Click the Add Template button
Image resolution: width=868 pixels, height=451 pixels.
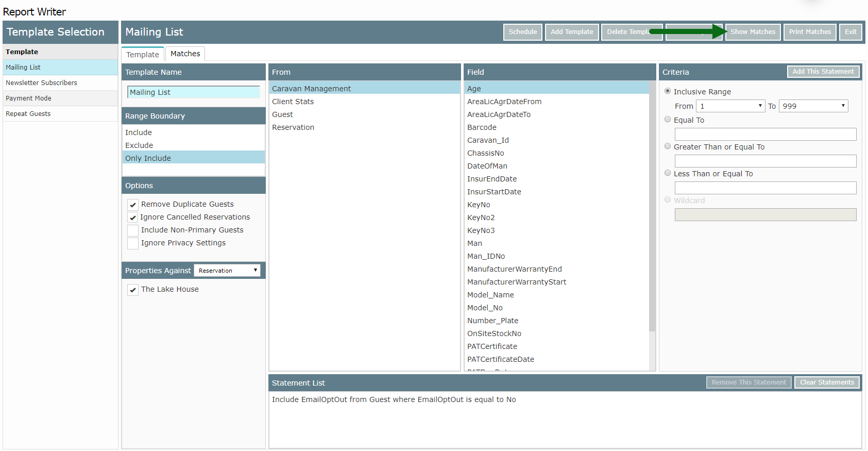pos(572,32)
